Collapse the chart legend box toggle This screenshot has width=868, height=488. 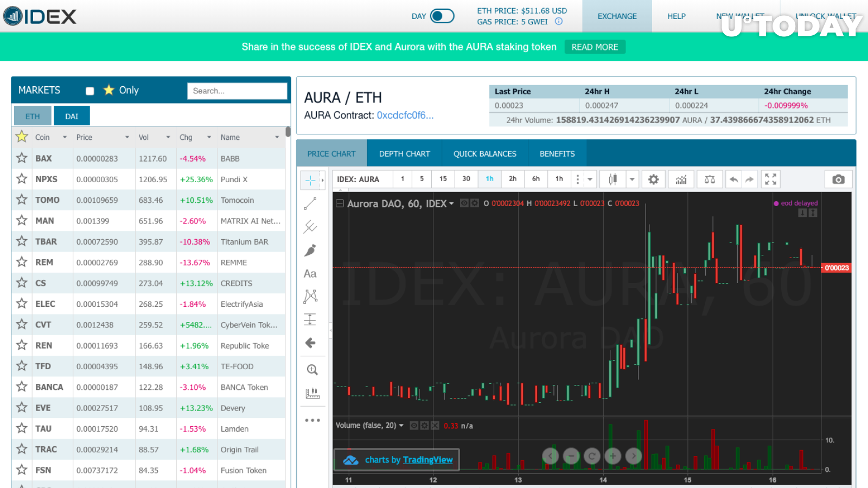tap(340, 203)
